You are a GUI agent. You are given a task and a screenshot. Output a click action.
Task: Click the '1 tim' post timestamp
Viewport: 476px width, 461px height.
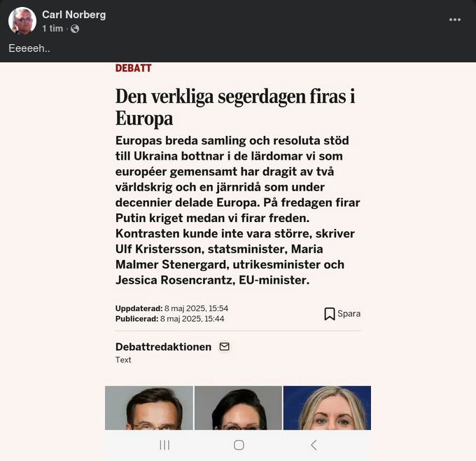click(x=52, y=29)
